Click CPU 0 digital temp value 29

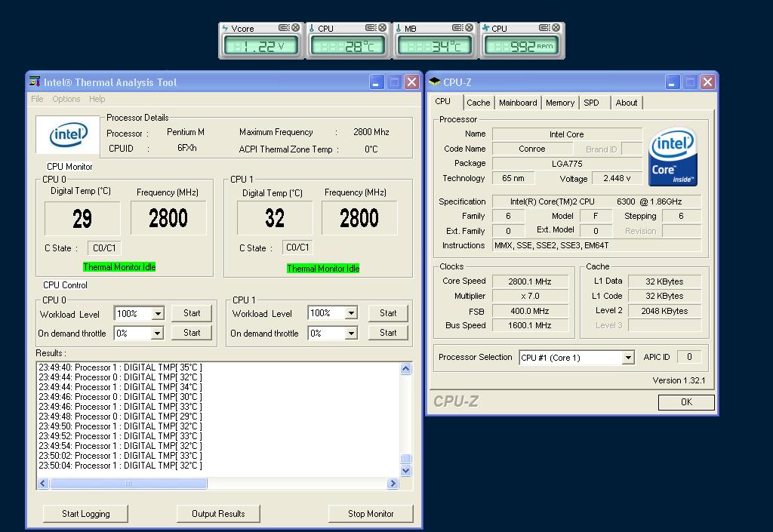(82, 218)
